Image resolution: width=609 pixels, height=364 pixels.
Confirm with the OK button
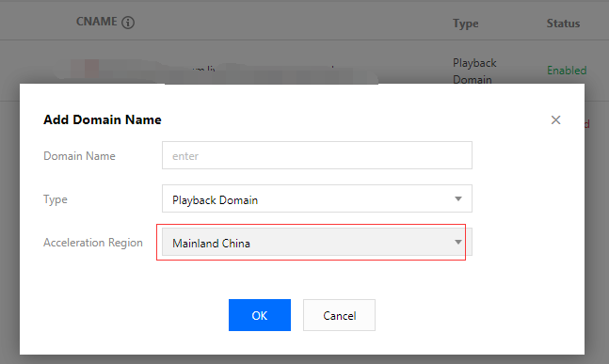(x=260, y=315)
